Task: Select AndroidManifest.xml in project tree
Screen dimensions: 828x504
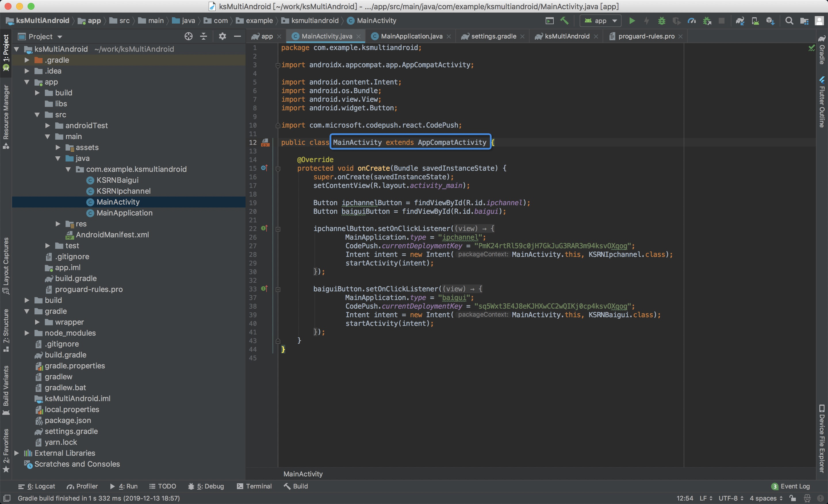Action: [x=112, y=235]
